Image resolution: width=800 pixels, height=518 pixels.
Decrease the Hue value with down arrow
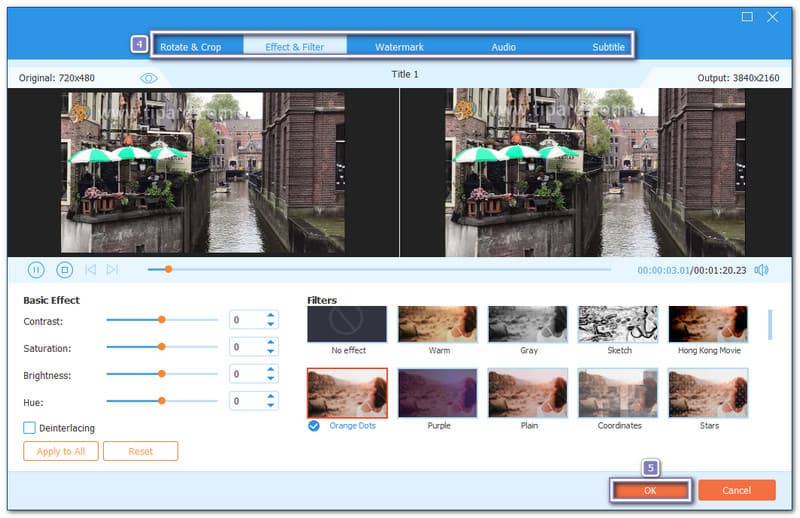coord(270,405)
